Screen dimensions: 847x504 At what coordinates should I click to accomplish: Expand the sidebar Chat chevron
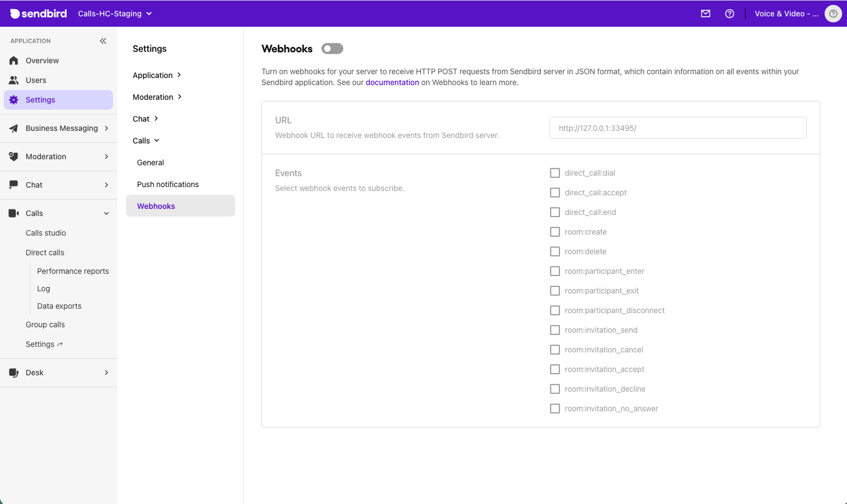(106, 185)
